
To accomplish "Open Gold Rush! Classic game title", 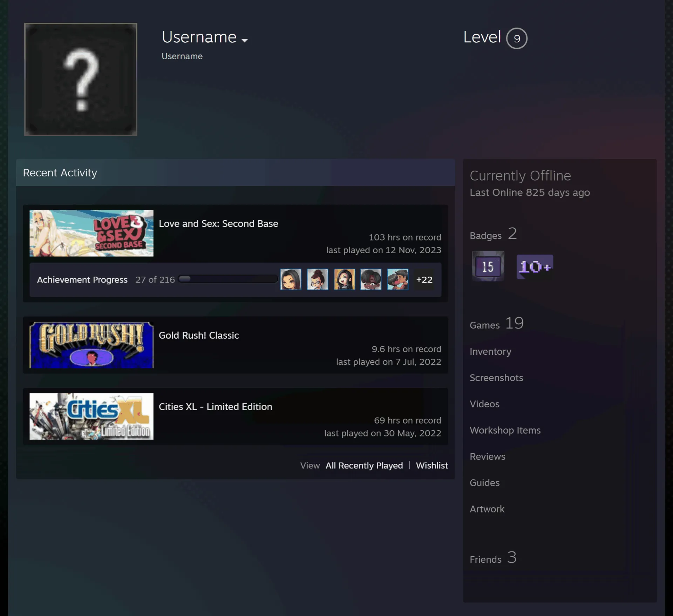I will (x=199, y=336).
